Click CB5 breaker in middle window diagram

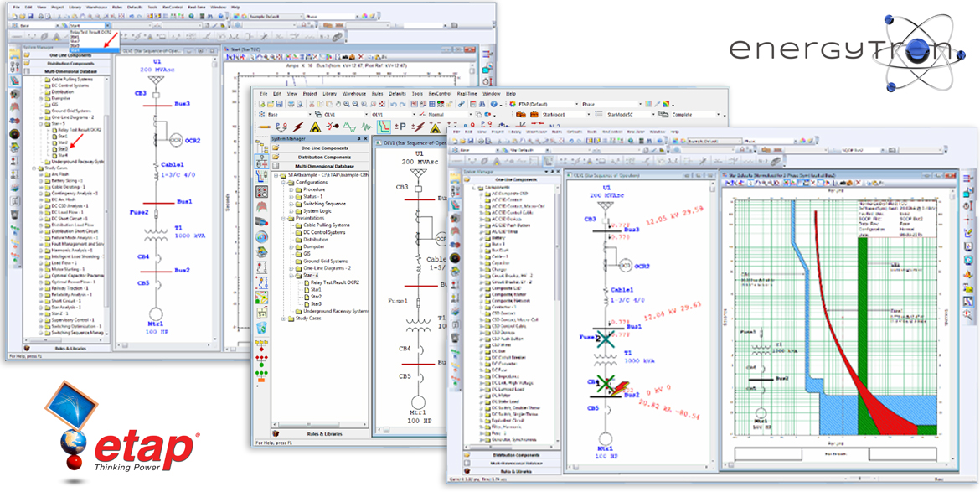coord(420,377)
